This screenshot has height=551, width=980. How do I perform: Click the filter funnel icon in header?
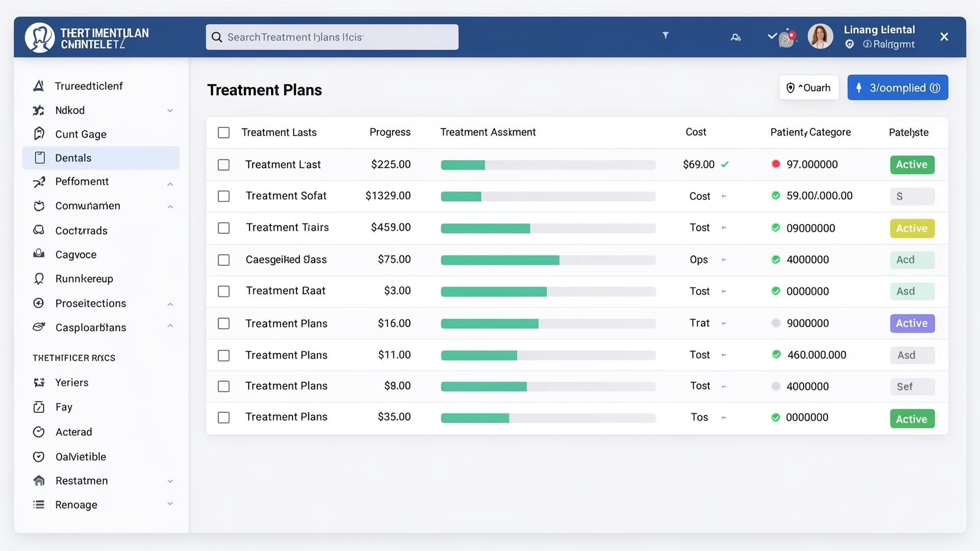[x=666, y=35]
